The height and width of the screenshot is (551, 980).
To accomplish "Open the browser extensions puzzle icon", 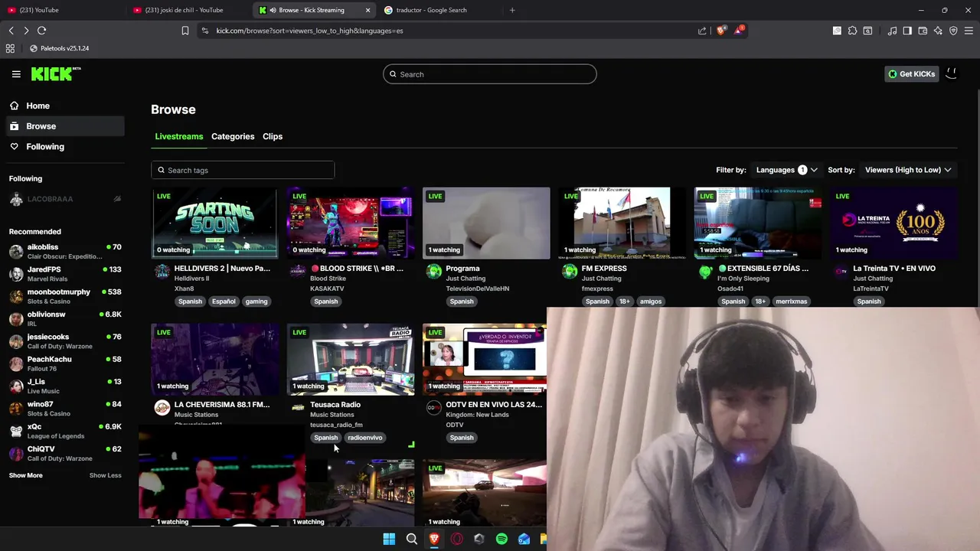I will (852, 31).
